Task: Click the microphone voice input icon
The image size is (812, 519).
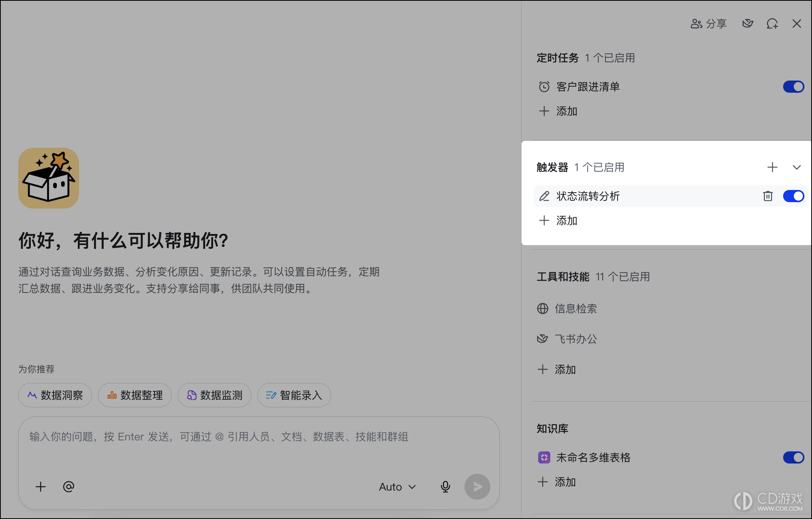Action: [x=445, y=487]
